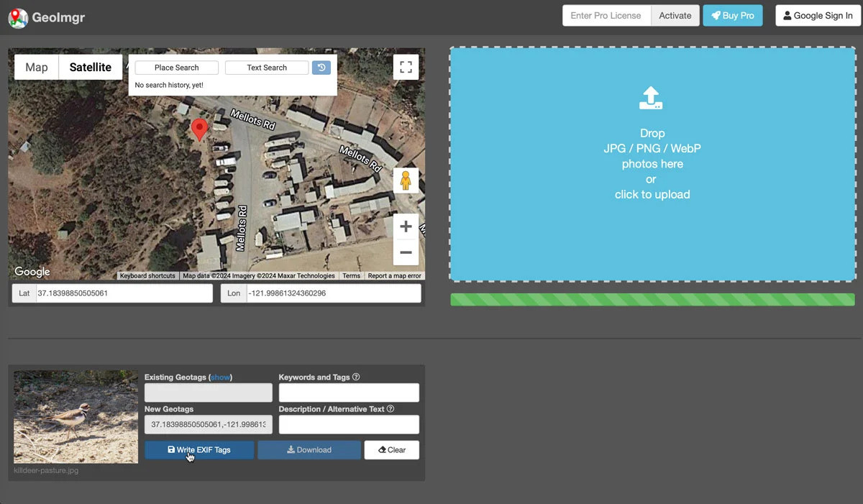Focus the Enter Pro License field
Screen dimensions: 863x504
tap(606, 16)
